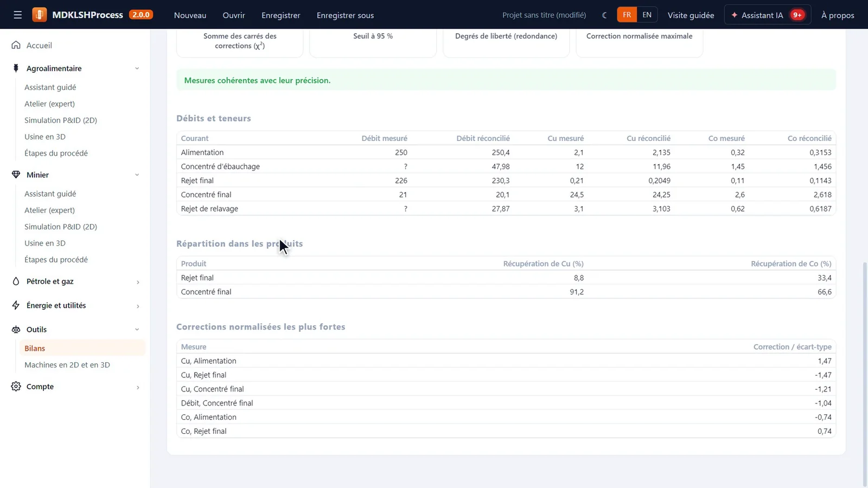
Task: Click the 9+ notification badge
Action: pos(797,15)
